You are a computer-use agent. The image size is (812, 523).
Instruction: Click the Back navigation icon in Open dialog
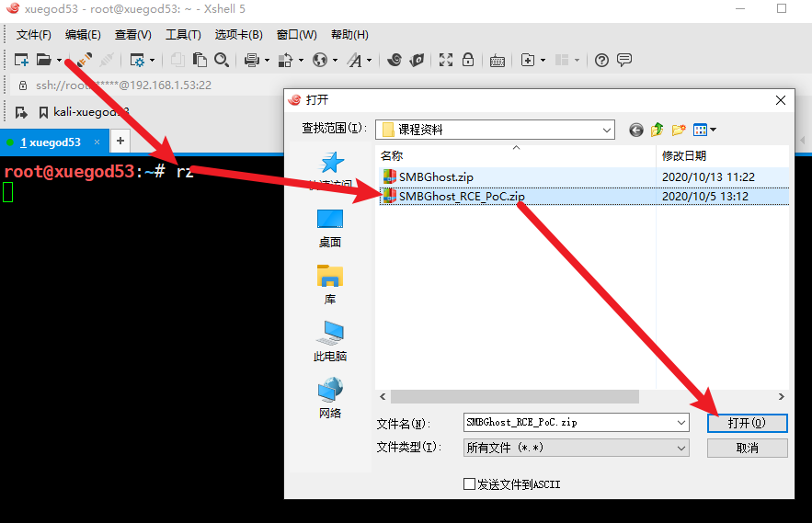click(x=636, y=130)
